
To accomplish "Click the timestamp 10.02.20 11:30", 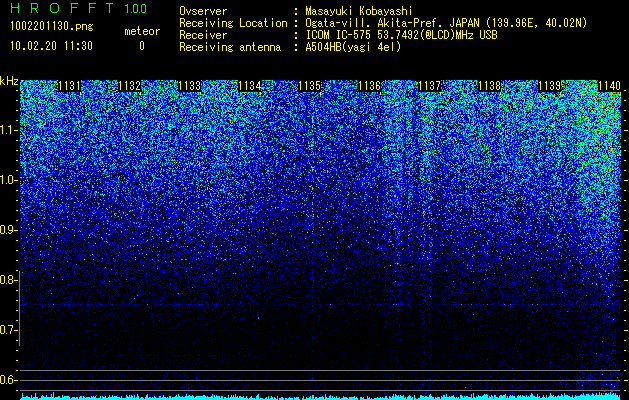I will click(x=51, y=46).
